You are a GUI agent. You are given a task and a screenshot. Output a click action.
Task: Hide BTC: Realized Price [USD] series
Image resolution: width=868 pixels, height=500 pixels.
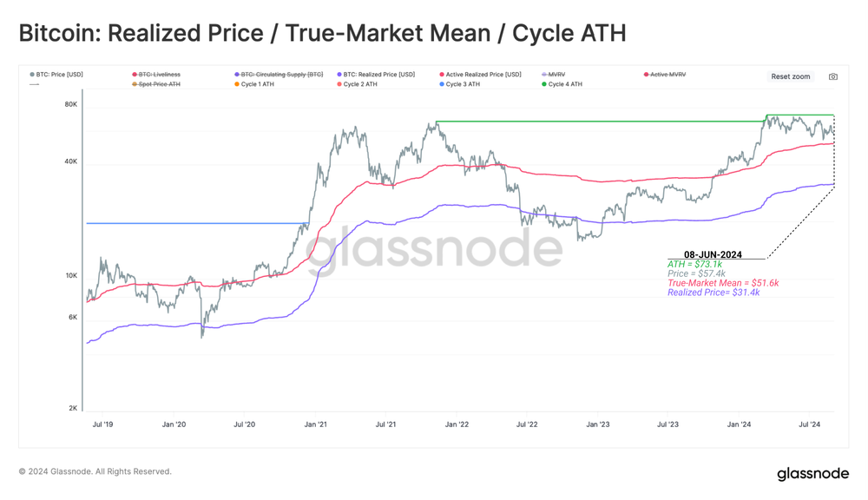[376, 74]
